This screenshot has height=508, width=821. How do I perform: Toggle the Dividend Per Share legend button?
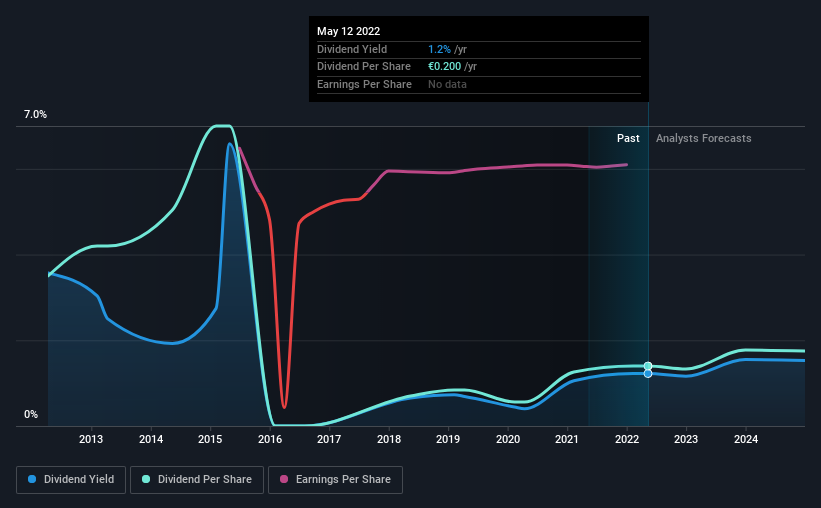coord(197,480)
